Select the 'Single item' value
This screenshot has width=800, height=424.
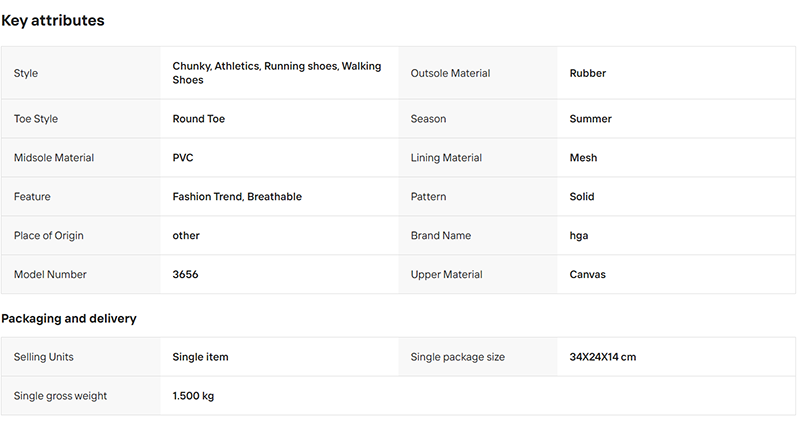[x=201, y=357]
